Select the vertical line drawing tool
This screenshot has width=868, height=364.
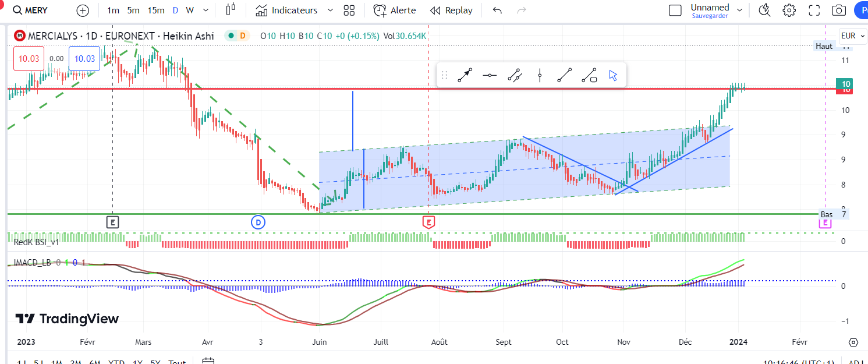pos(540,75)
